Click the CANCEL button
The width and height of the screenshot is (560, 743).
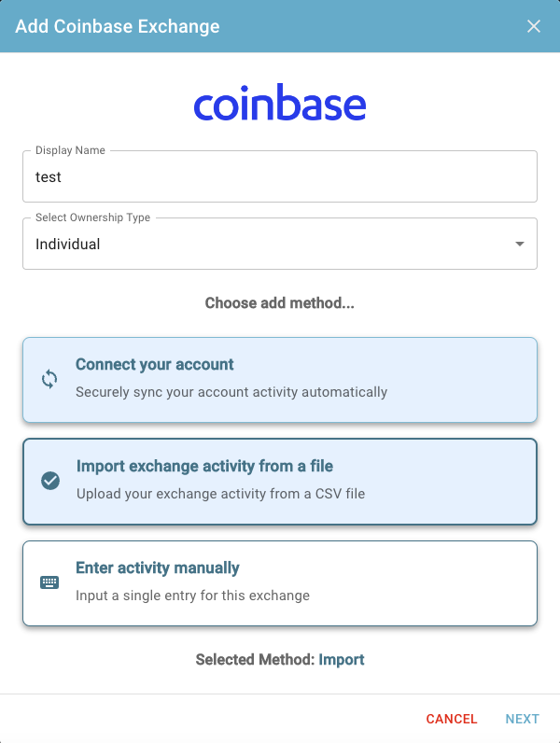[451, 719]
